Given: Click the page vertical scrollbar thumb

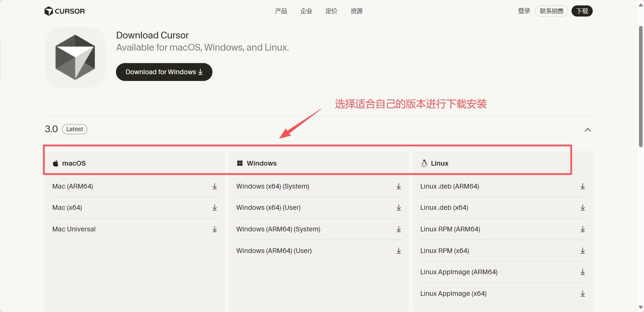Looking at the screenshot, I should (x=641, y=86).
